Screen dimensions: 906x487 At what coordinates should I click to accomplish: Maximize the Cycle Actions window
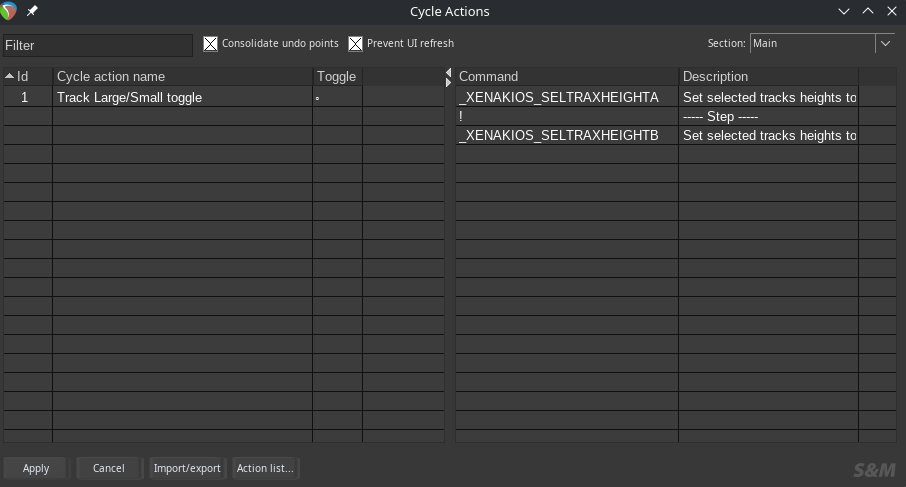click(867, 11)
